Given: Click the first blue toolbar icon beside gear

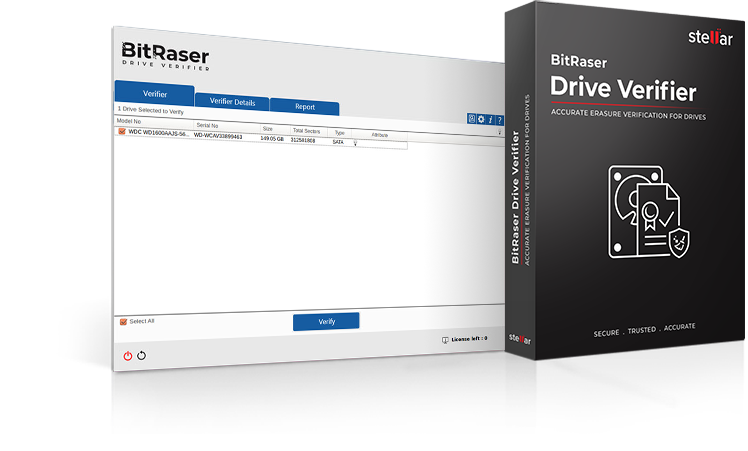Looking at the screenshot, I should (x=471, y=119).
